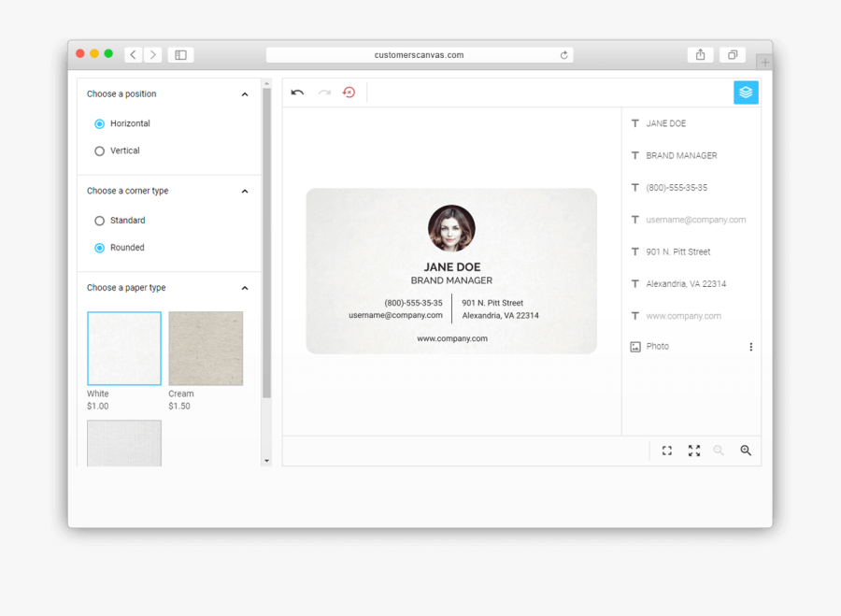This screenshot has width=841, height=616.
Task: Add a new browser tab
Action: point(764,63)
